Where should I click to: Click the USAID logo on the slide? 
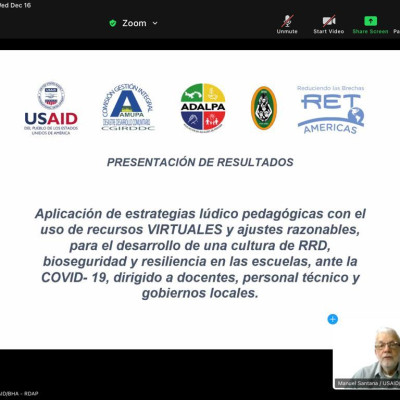pyautogui.click(x=51, y=108)
